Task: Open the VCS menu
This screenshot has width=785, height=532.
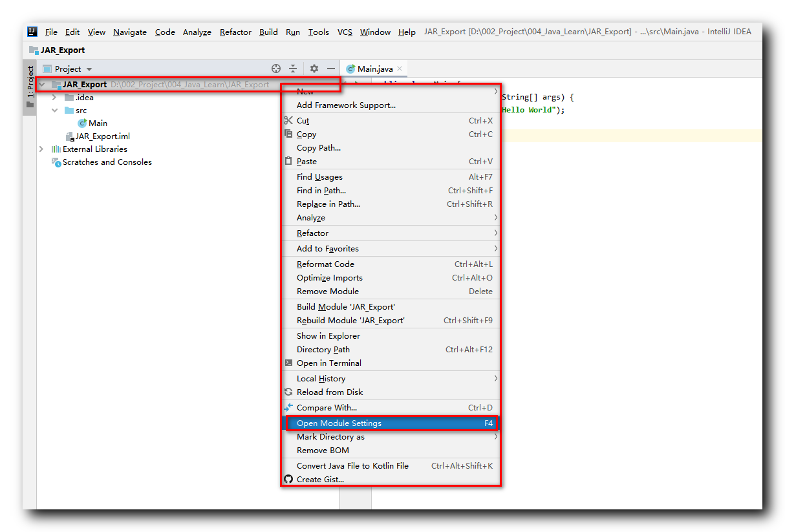Action: click(x=345, y=32)
